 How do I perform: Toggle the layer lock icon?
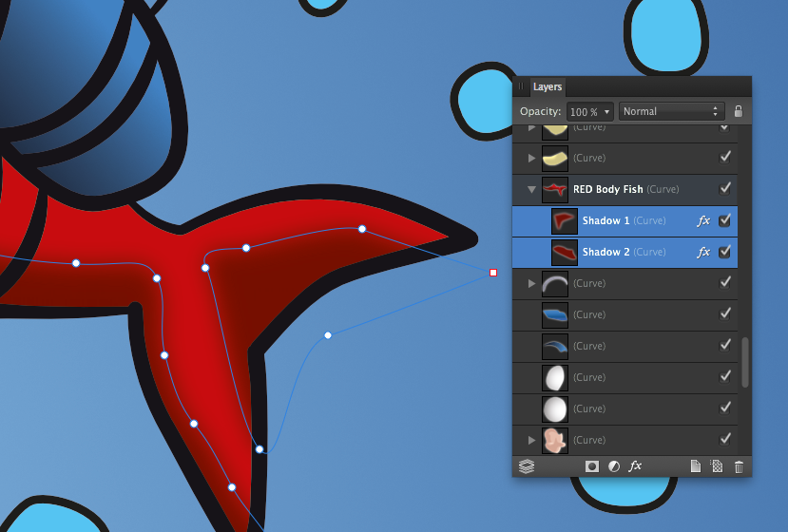point(738,111)
